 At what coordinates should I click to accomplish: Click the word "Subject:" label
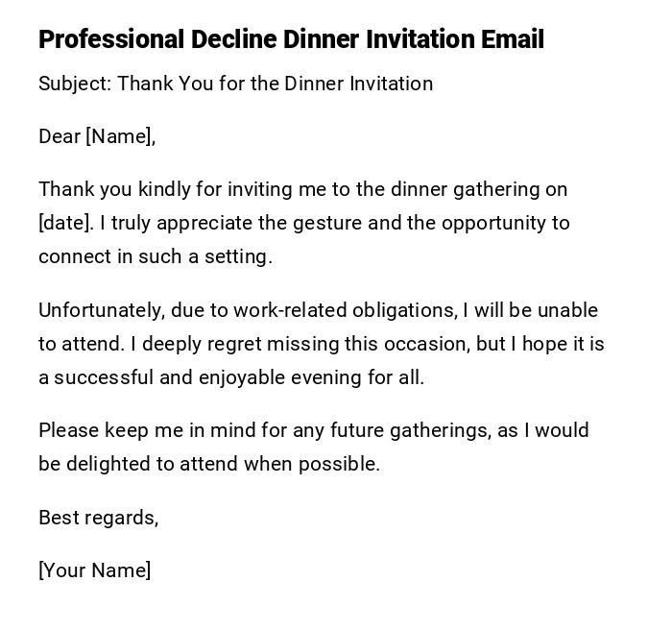coord(75,84)
